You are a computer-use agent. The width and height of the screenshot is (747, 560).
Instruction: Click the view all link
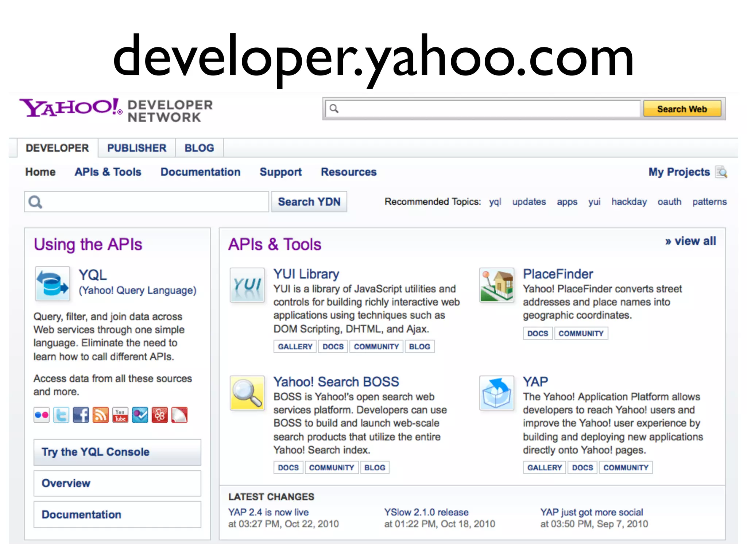click(x=690, y=241)
